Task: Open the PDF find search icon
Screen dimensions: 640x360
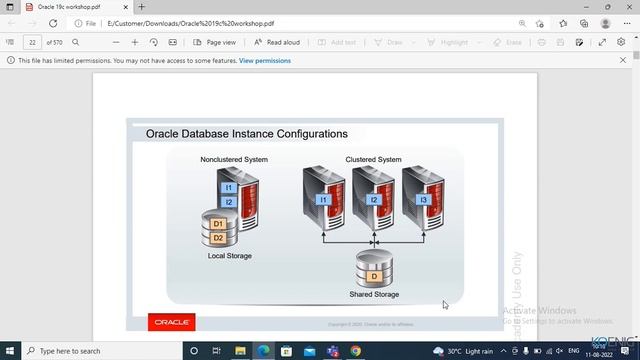Action: pos(76,42)
